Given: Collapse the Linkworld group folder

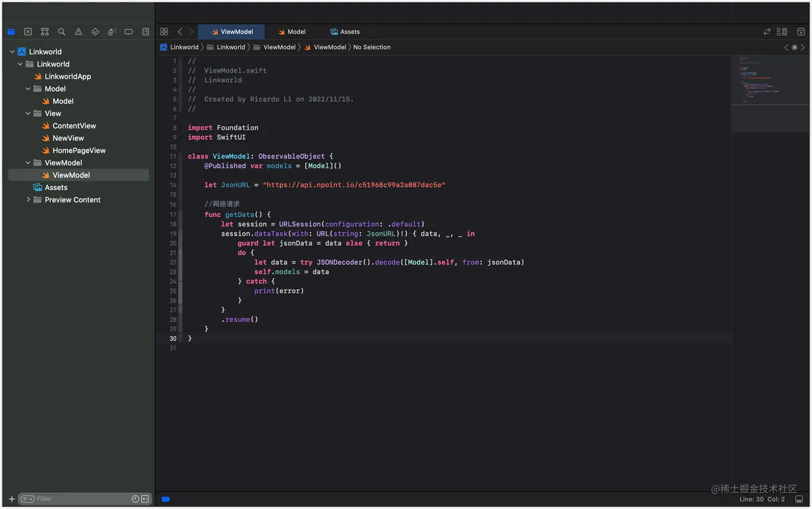Looking at the screenshot, I should (20, 64).
